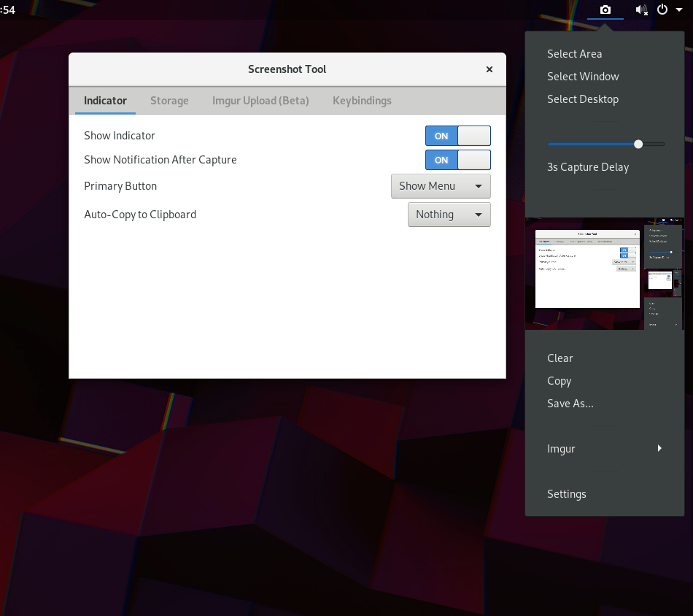Viewport: 693px width, 616px height.
Task: Open Settings from the screenshot menu
Action: point(566,494)
